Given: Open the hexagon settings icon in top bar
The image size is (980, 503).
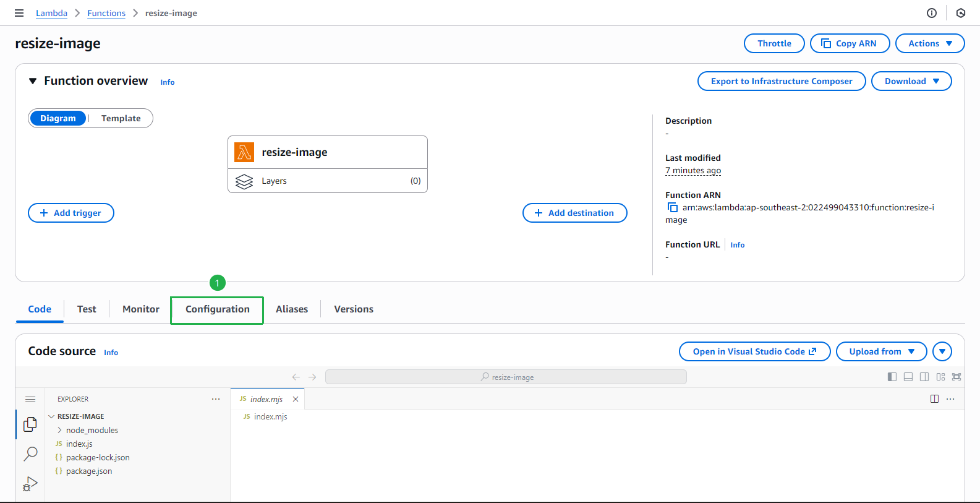Looking at the screenshot, I should coord(961,13).
